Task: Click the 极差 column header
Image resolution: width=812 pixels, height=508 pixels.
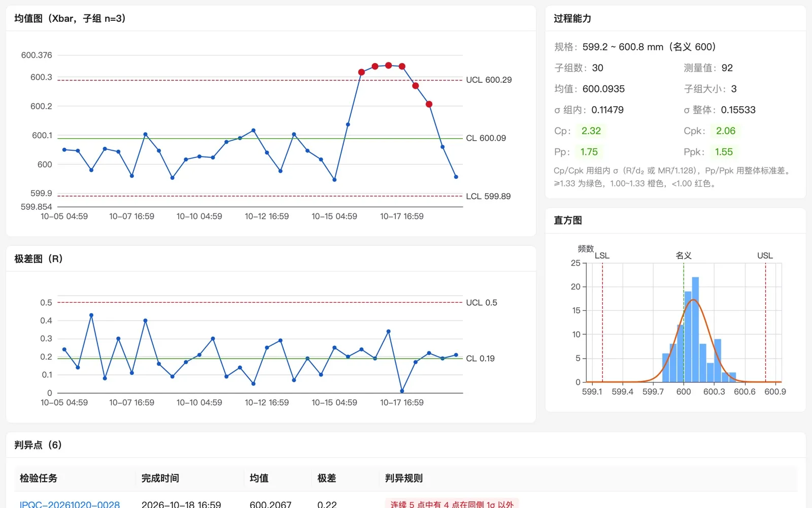Action: tap(327, 478)
